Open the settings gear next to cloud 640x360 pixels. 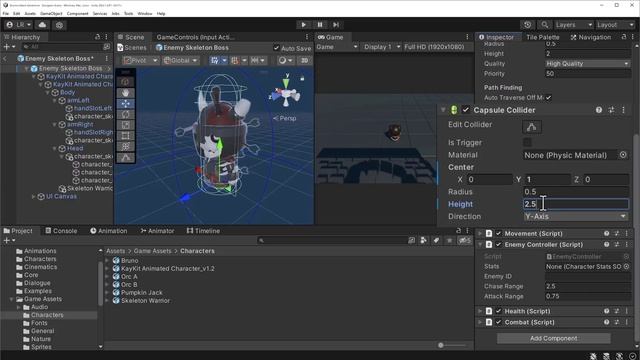pyautogui.click(x=60, y=25)
